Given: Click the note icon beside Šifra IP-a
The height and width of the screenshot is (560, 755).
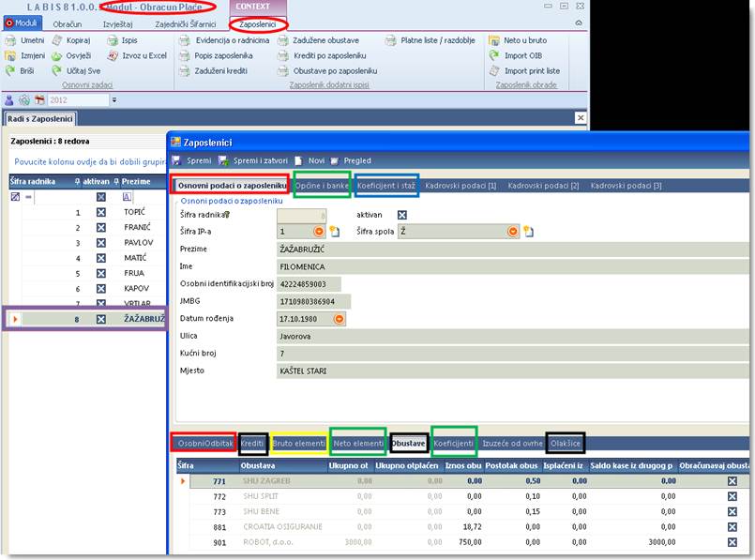Looking at the screenshot, I should pyautogui.click(x=335, y=232).
